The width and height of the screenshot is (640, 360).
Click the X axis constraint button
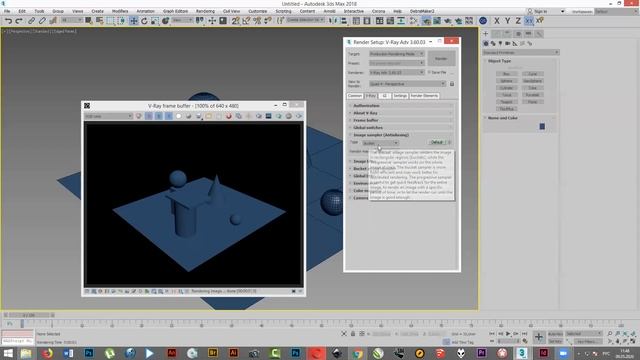[497, 21]
